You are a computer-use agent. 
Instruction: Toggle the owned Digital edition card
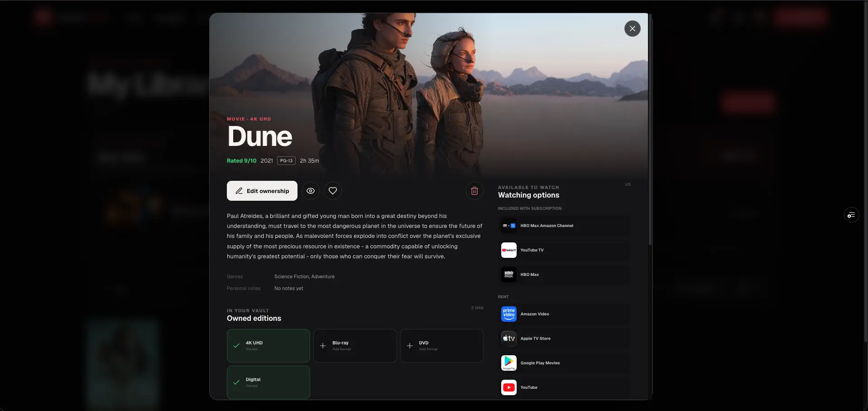coord(269,382)
